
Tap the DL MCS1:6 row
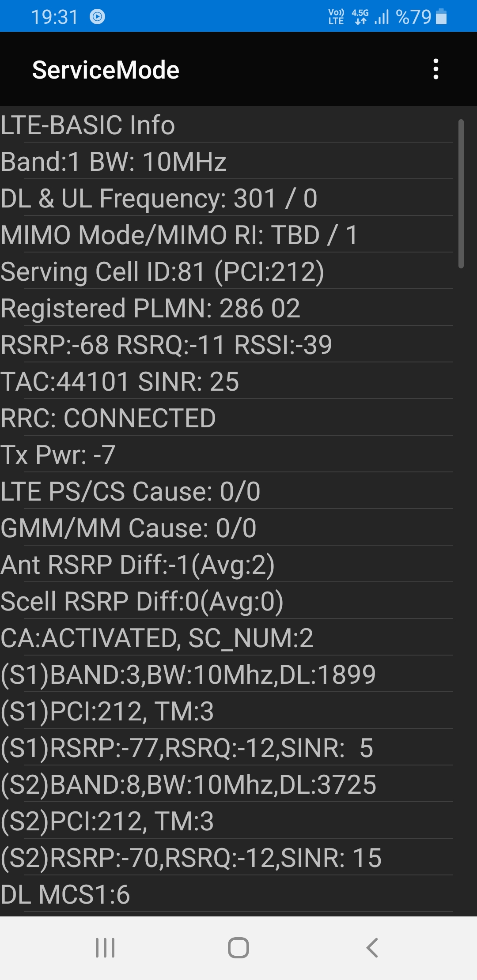(x=227, y=894)
